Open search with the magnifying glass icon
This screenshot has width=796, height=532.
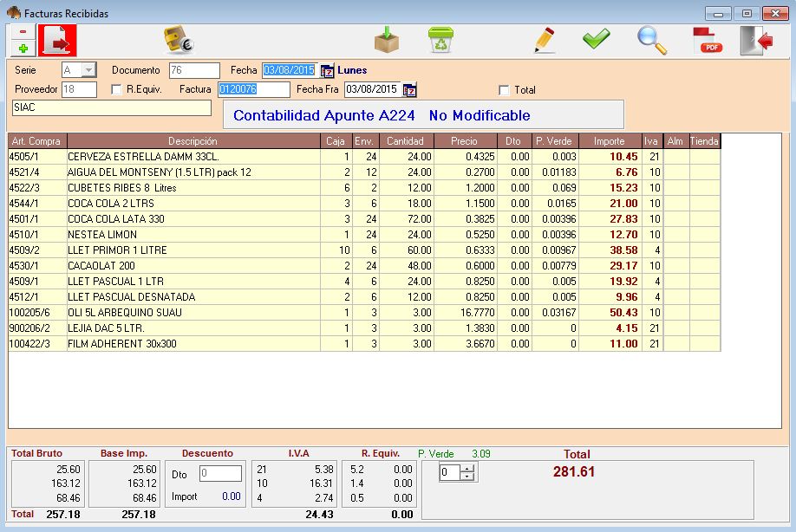pos(651,40)
